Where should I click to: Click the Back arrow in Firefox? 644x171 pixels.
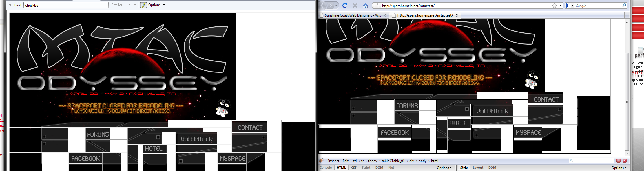pos(322,6)
